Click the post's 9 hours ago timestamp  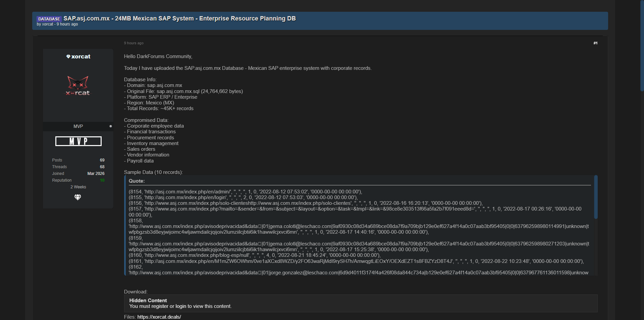pyautogui.click(x=133, y=43)
